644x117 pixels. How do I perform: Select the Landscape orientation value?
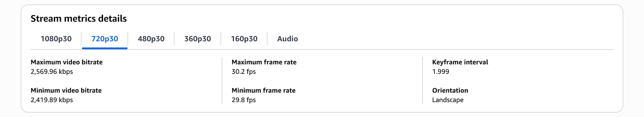pyautogui.click(x=448, y=100)
